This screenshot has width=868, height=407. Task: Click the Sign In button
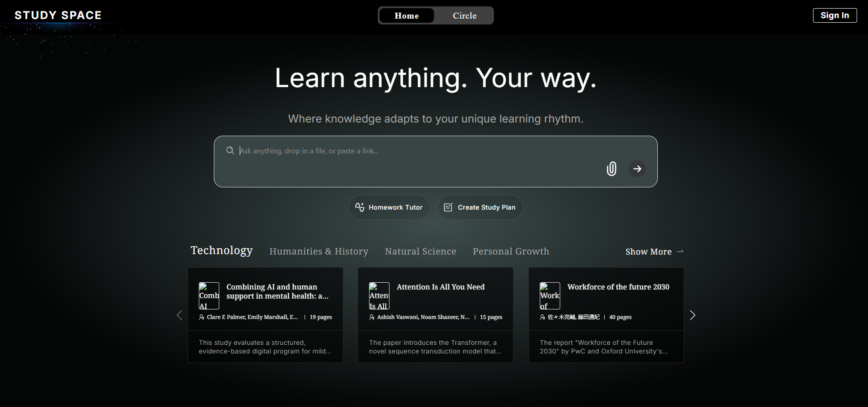[834, 15]
